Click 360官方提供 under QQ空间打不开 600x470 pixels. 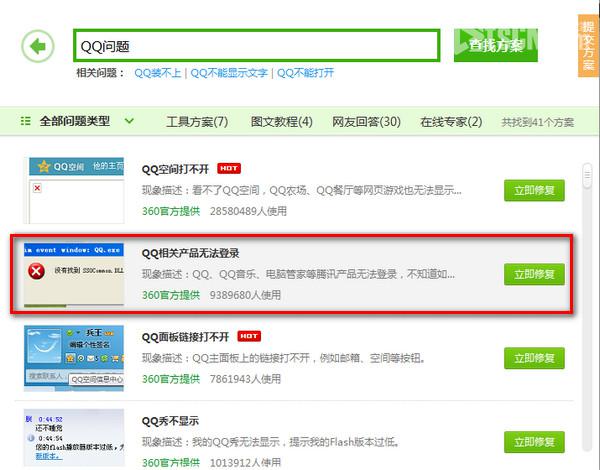coord(171,211)
